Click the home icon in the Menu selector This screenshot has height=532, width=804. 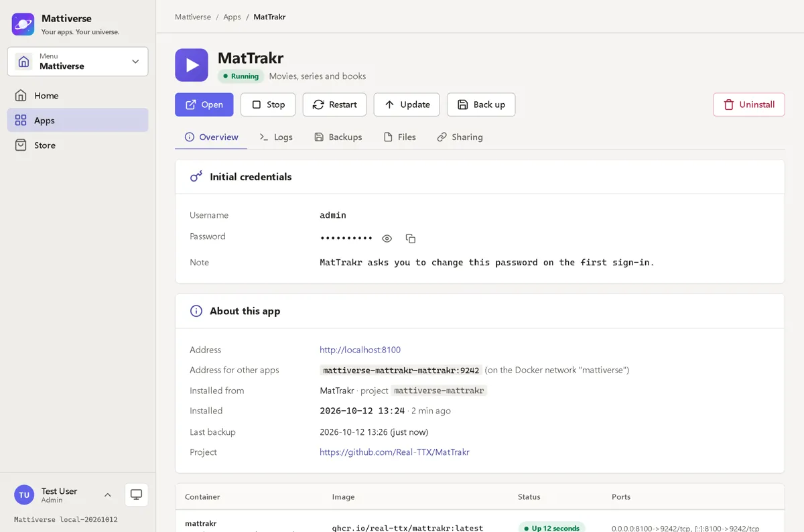click(23, 62)
